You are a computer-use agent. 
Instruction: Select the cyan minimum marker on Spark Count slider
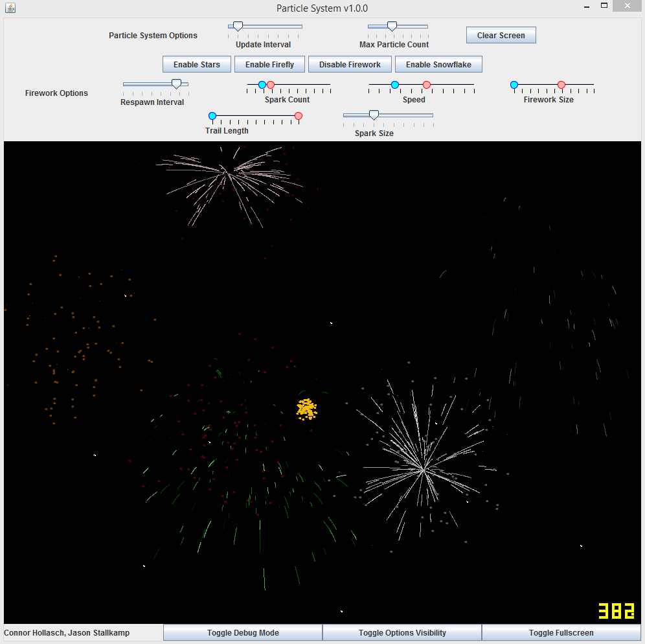pyautogui.click(x=262, y=84)
